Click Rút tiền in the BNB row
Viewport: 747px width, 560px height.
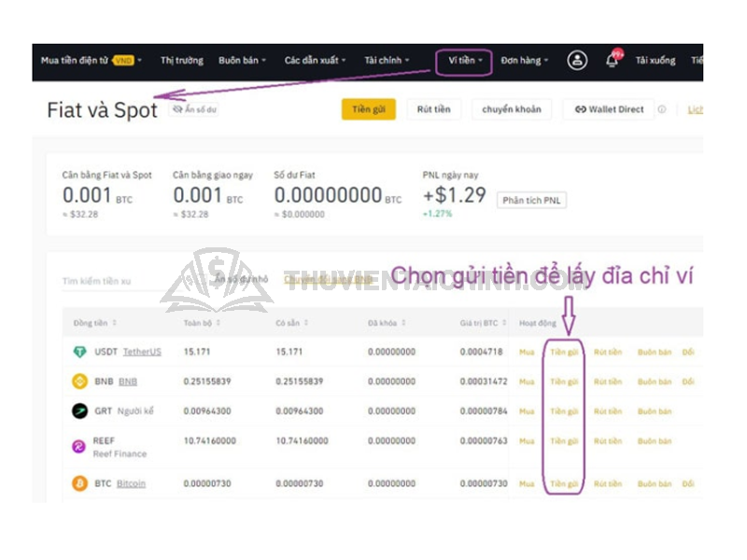tap(608, 382)
